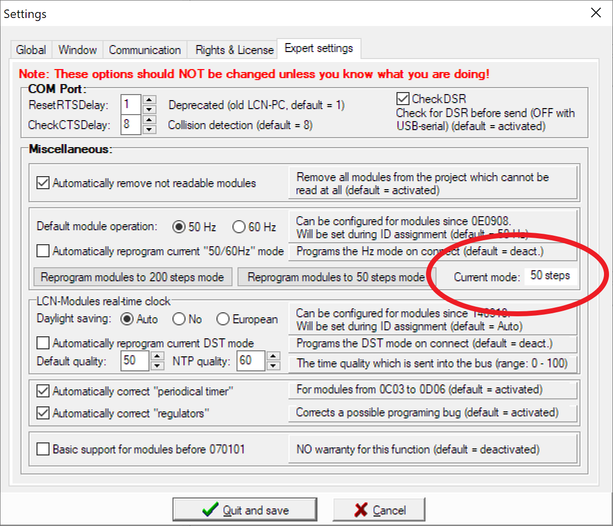This screenshot has width=613, height=526.
Task: Select the 50 Hz radio button
Action: tap(180, 226)
